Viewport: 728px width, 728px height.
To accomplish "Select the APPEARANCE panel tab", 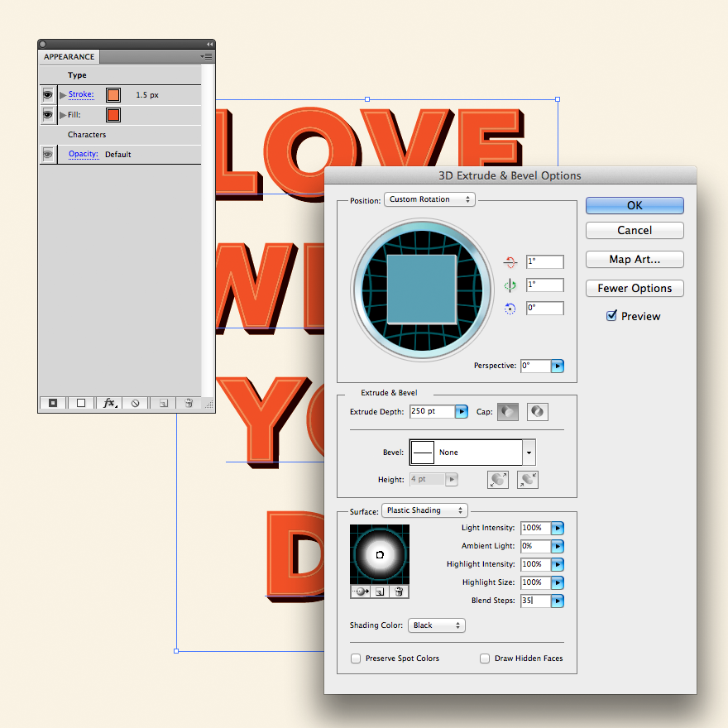I will (x=69, y=56).
